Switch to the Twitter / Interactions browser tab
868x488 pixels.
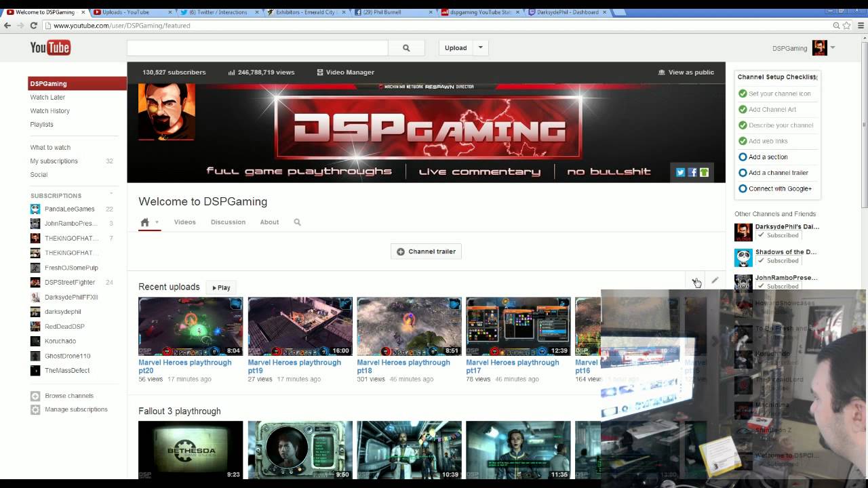(x=219, y=12)
